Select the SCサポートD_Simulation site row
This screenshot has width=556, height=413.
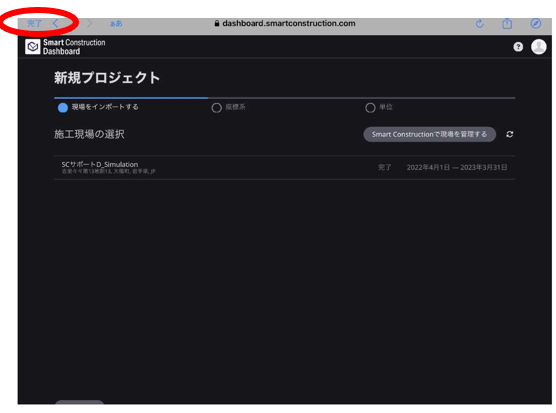pyautogui.click(x=284, y=167)
